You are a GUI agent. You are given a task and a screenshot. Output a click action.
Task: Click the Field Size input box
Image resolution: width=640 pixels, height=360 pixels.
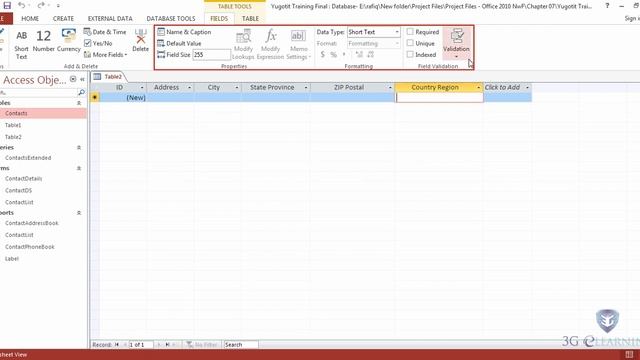(211, 55)
